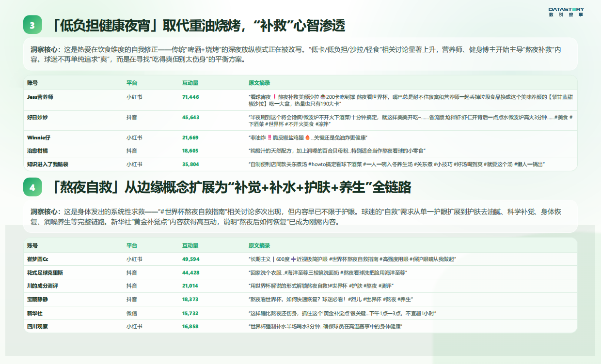Click interaction value 44,428

190,273
